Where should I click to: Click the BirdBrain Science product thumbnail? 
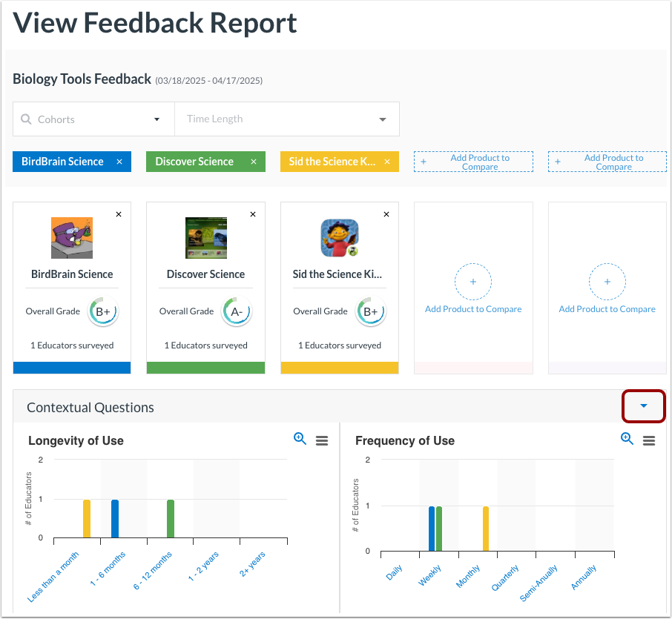[x=71, y=237]
